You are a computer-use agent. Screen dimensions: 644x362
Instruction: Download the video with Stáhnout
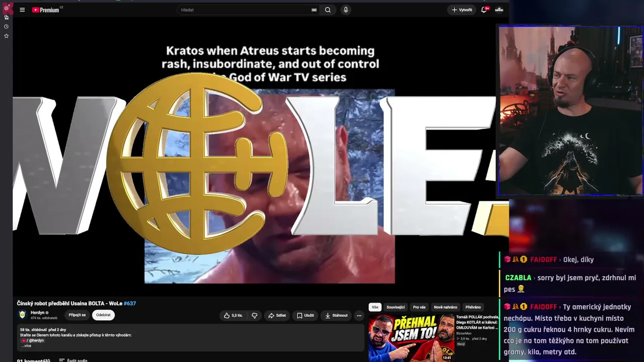[336, 315]
